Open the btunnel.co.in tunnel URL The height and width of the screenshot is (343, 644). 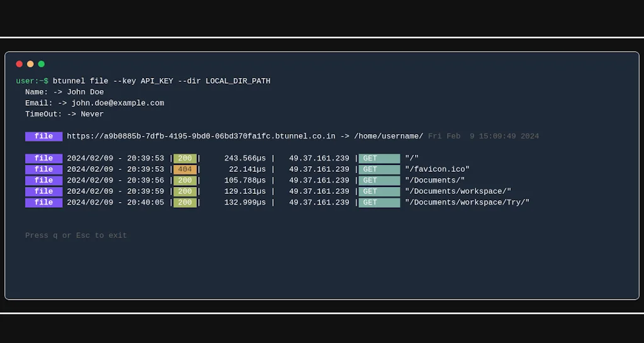click(x=201, y=137)
